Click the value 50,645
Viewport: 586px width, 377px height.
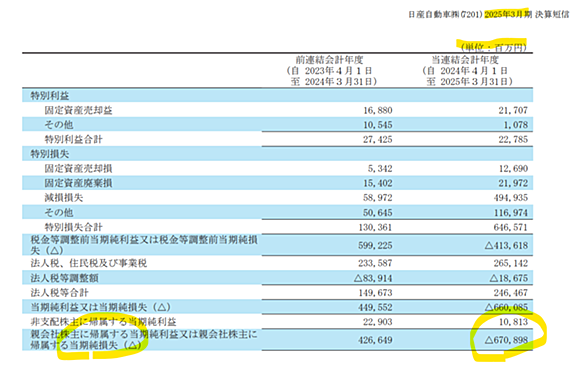click(378, 213)
